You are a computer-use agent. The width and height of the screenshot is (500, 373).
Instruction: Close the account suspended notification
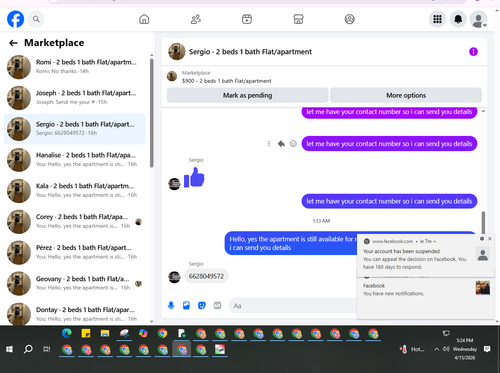(490, 239)
